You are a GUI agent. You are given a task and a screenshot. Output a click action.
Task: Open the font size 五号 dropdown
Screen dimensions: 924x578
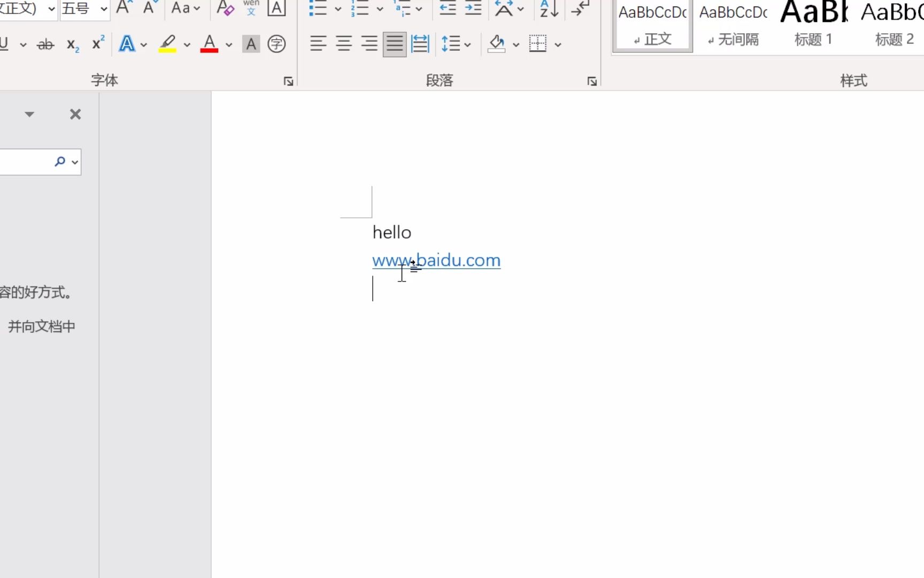[x=104, y=9]
